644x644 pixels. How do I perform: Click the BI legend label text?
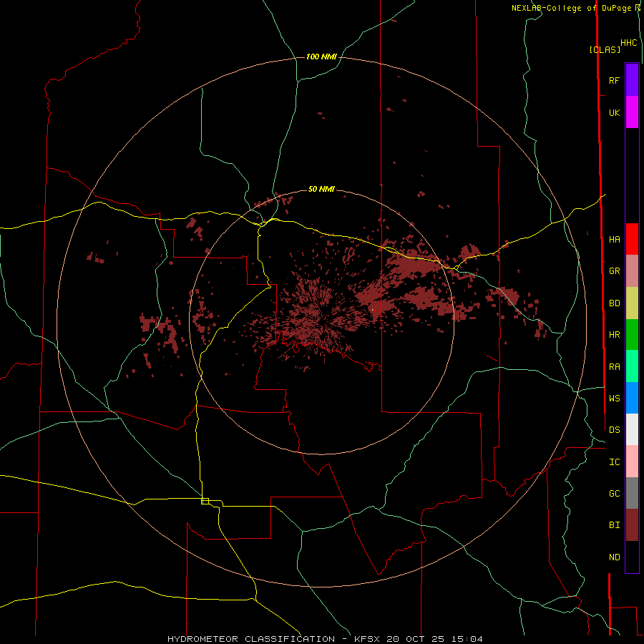coord(614,525)
